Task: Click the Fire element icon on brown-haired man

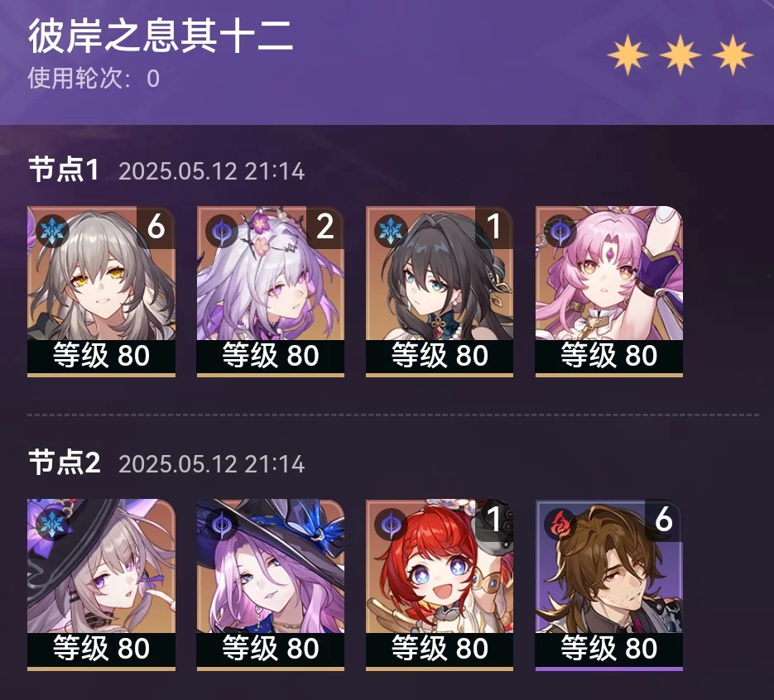Action: coord(560,524)
